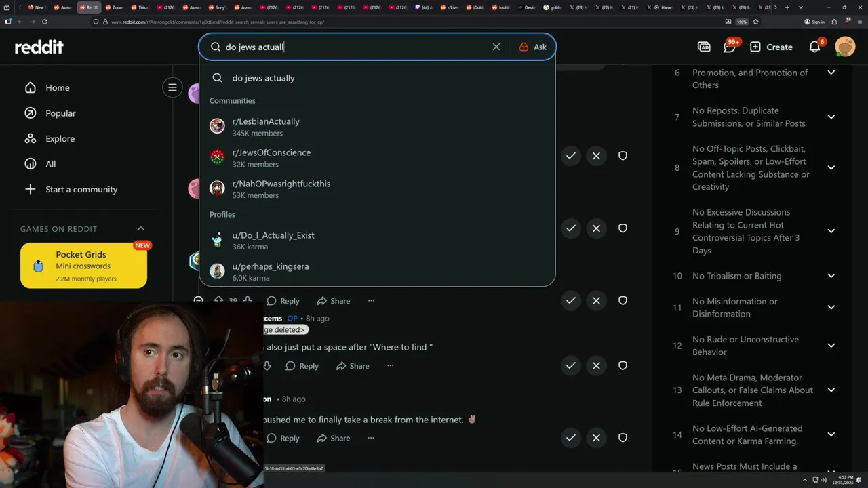Open the user avatar menu
The height and width of the screenshot is (488, 868).
[x=845, y=47]
